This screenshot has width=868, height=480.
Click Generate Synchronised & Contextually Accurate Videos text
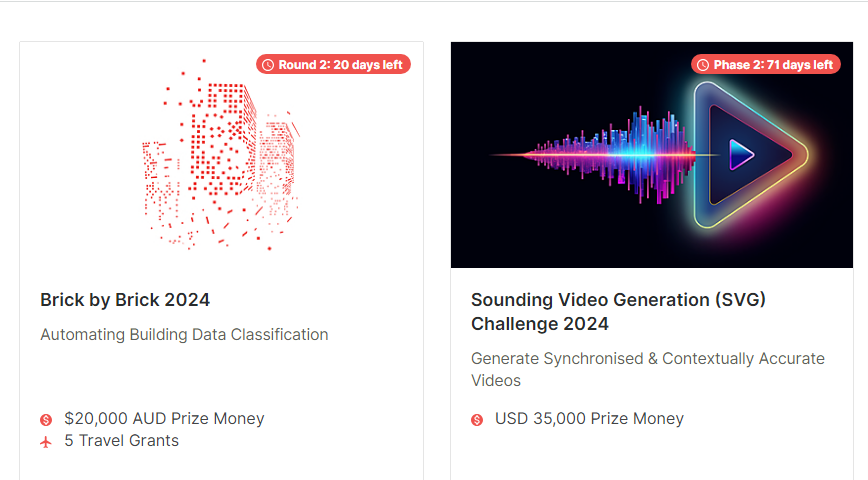[x=648, y=369]
